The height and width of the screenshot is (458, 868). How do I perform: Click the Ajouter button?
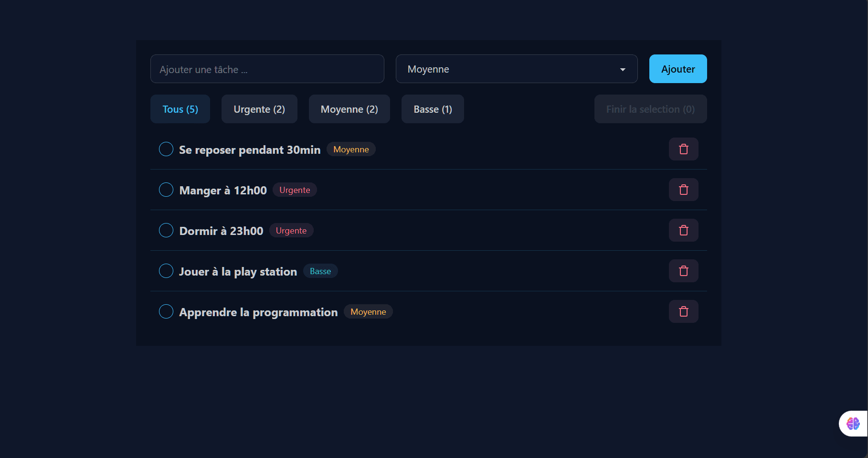(x=678, y=69)
